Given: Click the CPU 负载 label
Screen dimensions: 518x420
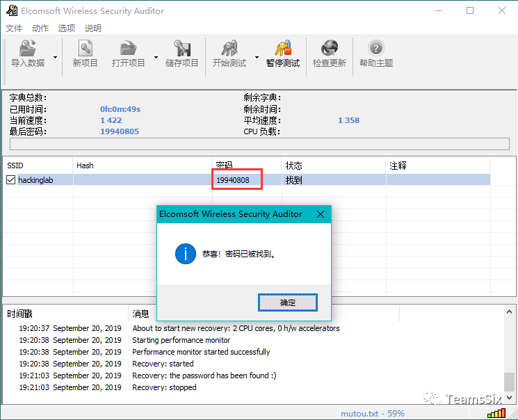Looking at the screenshot, I should [x=261, y=131].
